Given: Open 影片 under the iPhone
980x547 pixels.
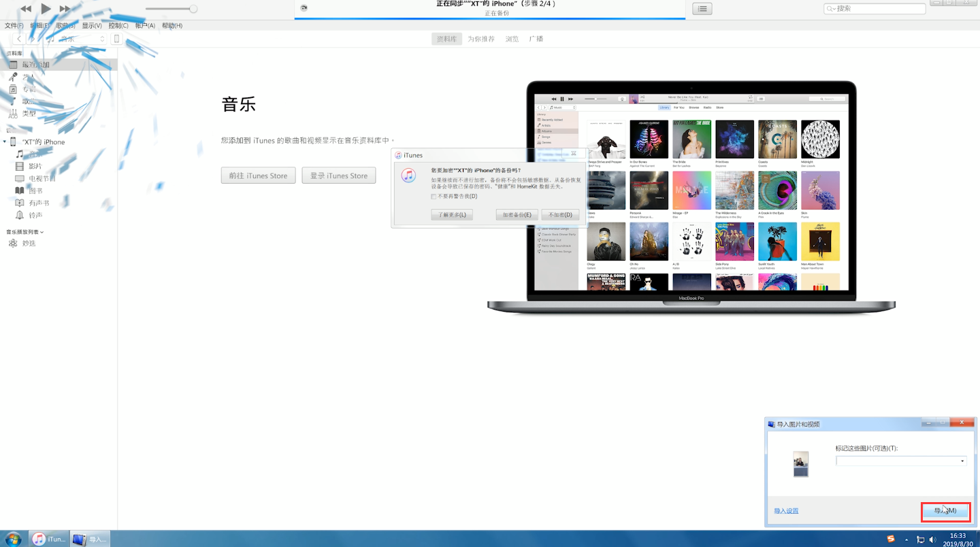Looking at the screenshot, I should click(35, 166).
